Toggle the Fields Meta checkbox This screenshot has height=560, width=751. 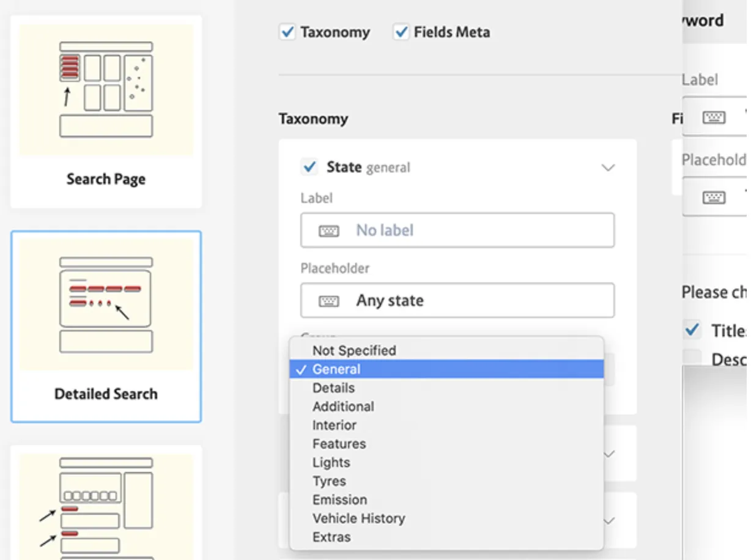(x=401, y=32)
